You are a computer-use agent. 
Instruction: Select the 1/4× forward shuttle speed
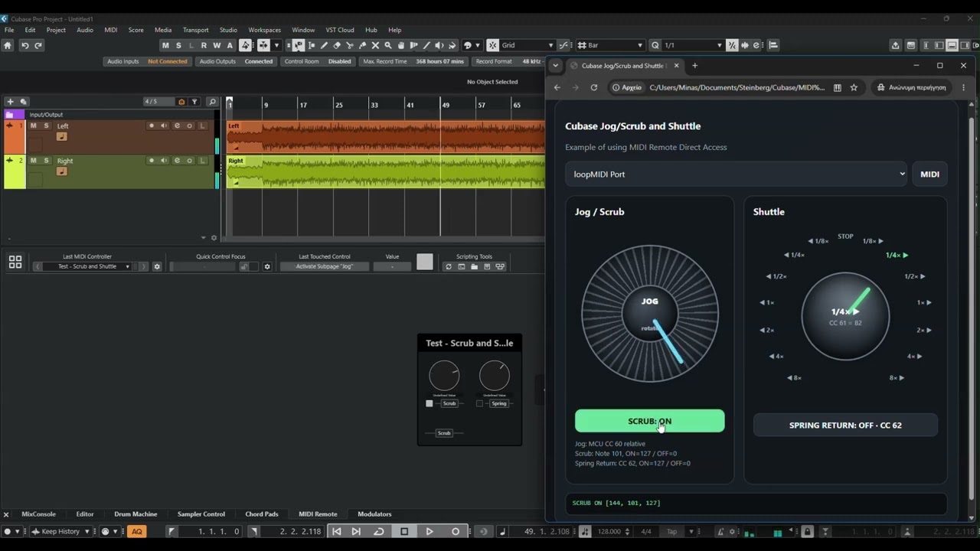coord(897,255)
